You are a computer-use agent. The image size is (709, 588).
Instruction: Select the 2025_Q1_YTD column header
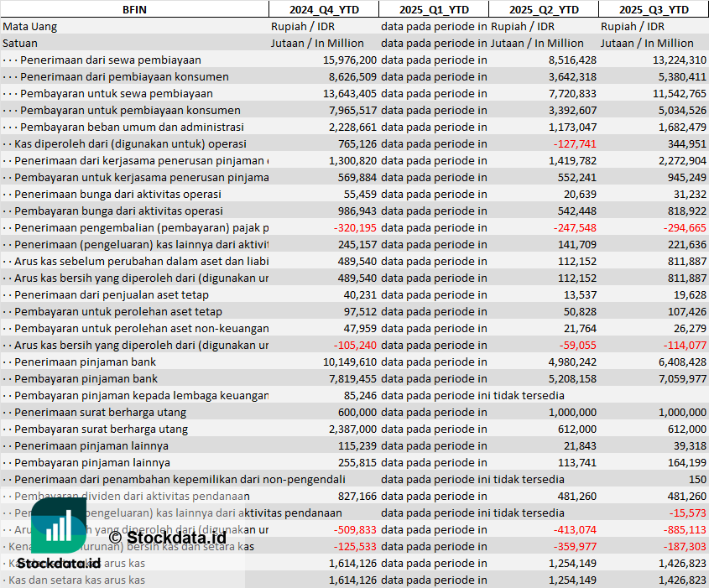[434, 9]
